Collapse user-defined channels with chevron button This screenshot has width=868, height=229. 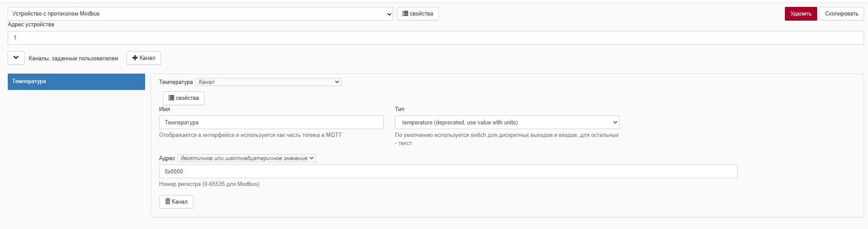[16, 58]
